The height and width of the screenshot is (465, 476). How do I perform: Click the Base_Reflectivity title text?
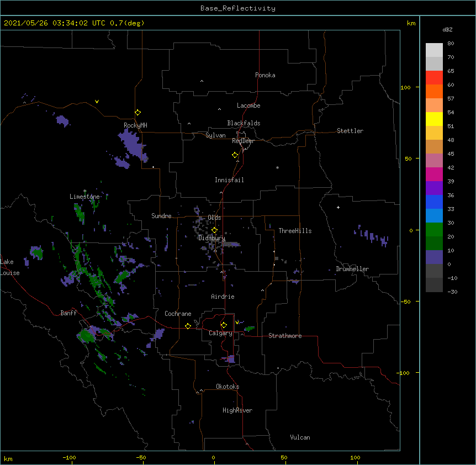point(238,8)
